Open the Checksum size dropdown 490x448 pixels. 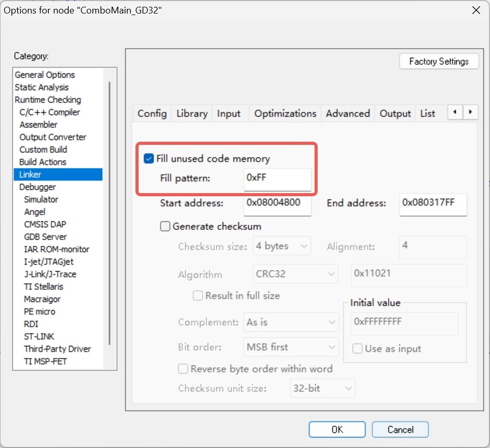tap(282, 246)
